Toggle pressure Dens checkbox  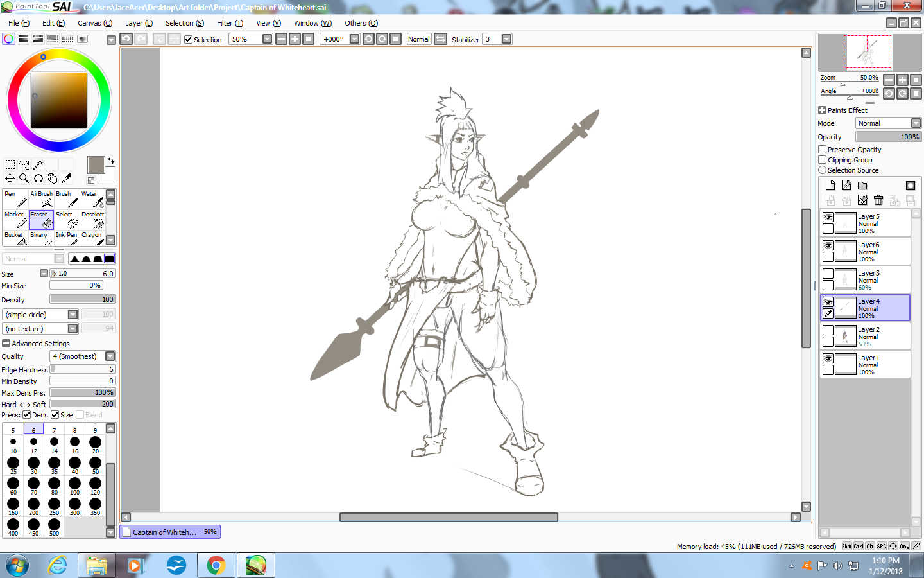[27, 415]
